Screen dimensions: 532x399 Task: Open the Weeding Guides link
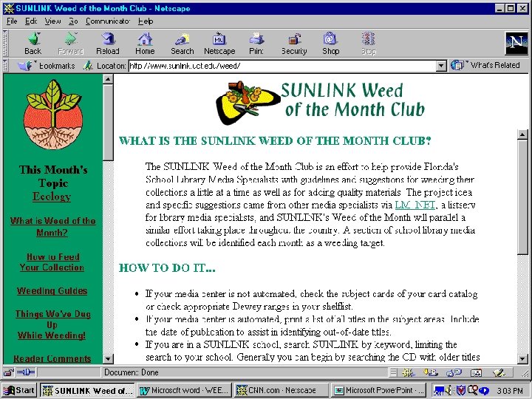(52, 291)
